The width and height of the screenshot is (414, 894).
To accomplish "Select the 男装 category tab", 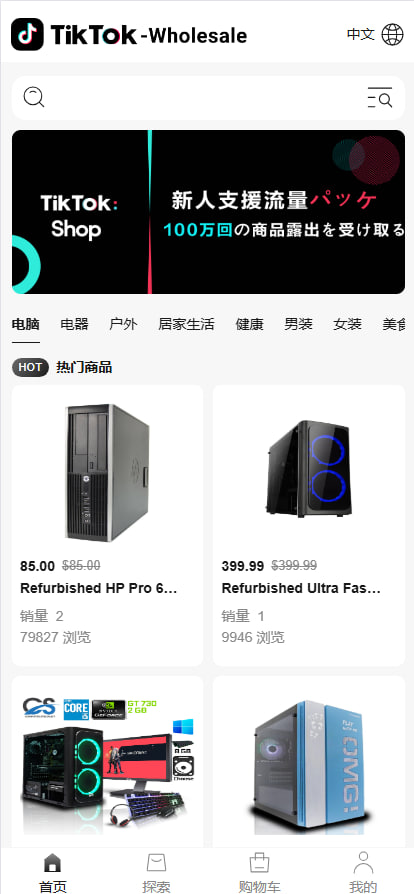I will (299, 324).
